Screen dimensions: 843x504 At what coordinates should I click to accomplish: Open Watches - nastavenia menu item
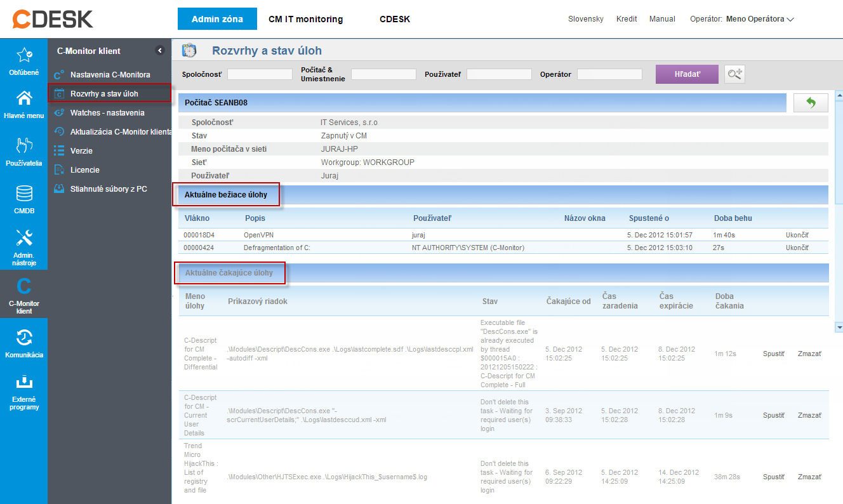click(x=107, y=113)
